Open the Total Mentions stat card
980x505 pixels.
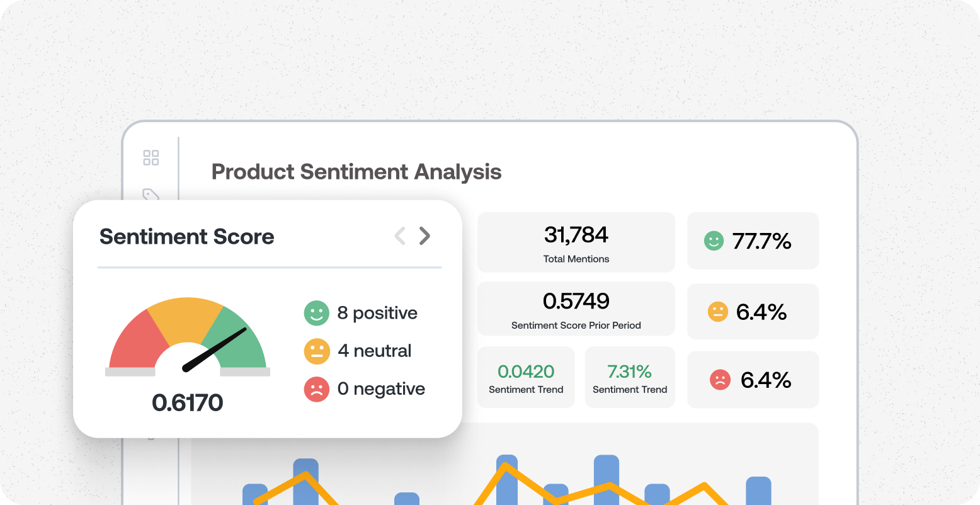tap(576, 242)
